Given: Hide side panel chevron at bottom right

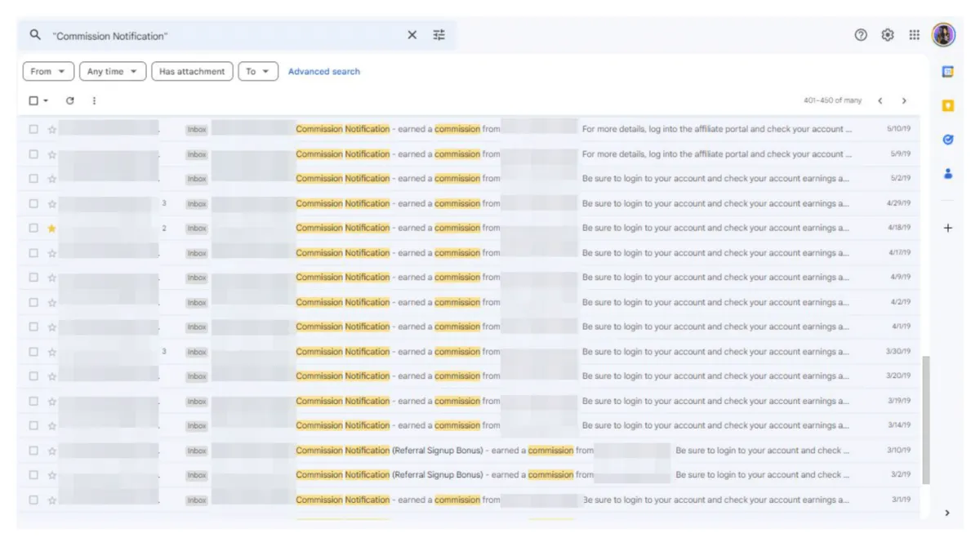Looking at the screenshot, I should (x=947, y=513).
